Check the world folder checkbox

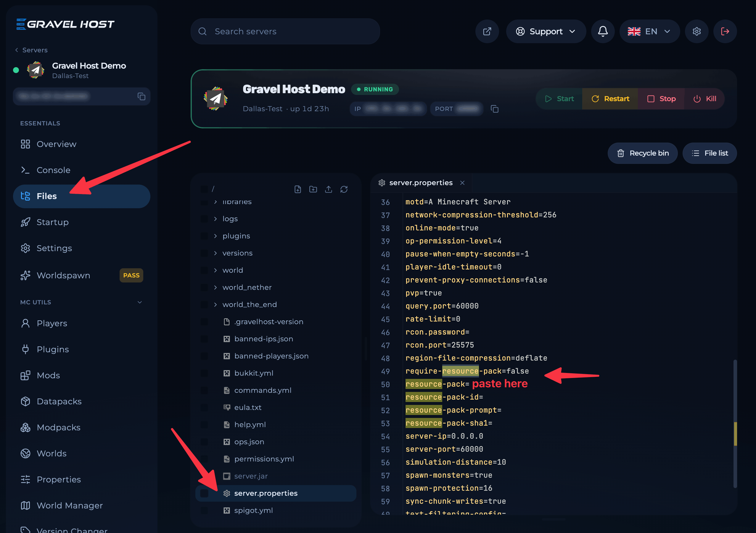[x=204, y=270]
